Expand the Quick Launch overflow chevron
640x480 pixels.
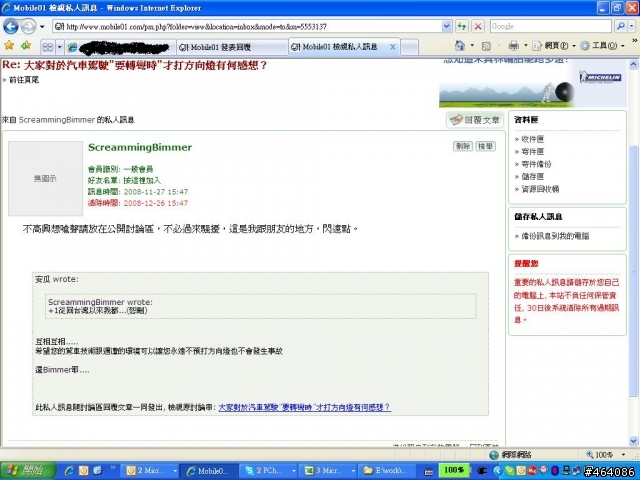tap(112, 468)
